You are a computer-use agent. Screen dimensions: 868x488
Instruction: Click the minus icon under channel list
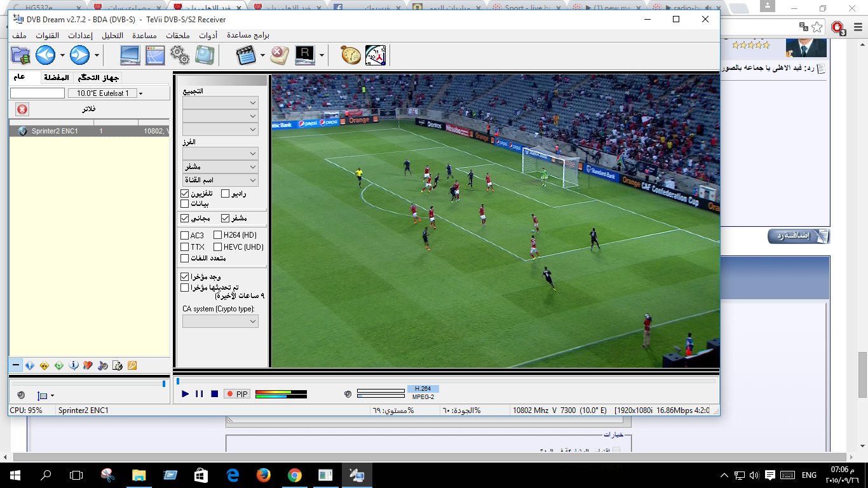pos(16,365)
